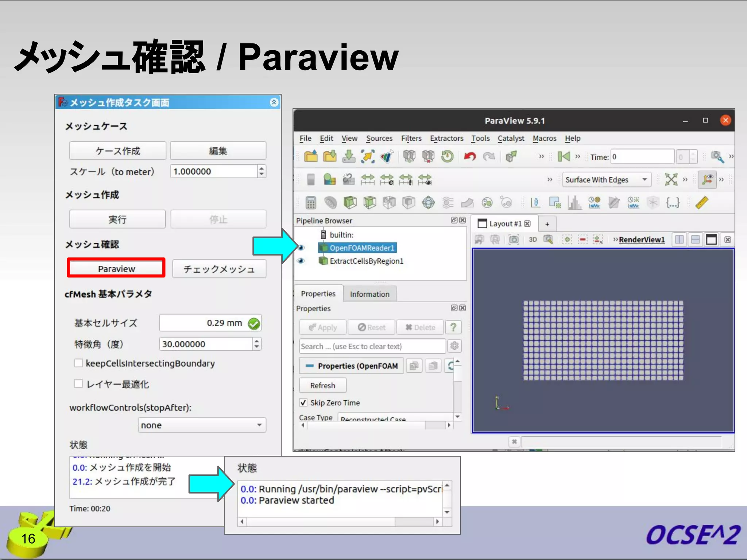Click the ケース作成 button
The width and height of the screenshot is (747, 560).
[117, 151]
